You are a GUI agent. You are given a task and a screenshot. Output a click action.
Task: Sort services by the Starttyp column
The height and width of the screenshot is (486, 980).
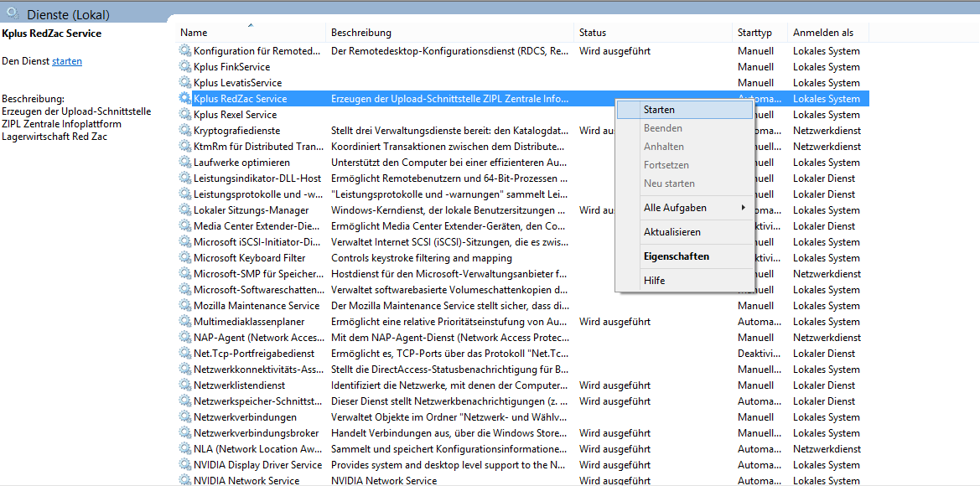pyautogui.click(x=754, y=33)
